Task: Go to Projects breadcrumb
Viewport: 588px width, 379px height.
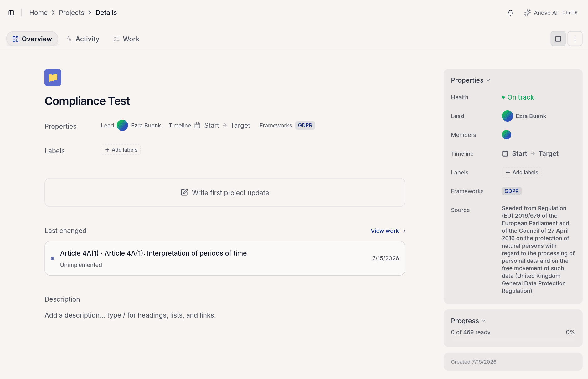Action: coord(71,13)
